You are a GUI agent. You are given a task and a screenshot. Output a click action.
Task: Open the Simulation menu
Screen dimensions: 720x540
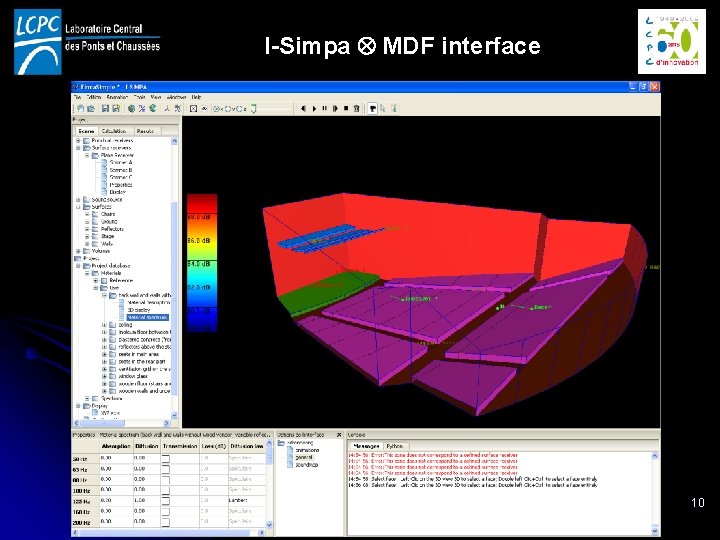[117, 97]
